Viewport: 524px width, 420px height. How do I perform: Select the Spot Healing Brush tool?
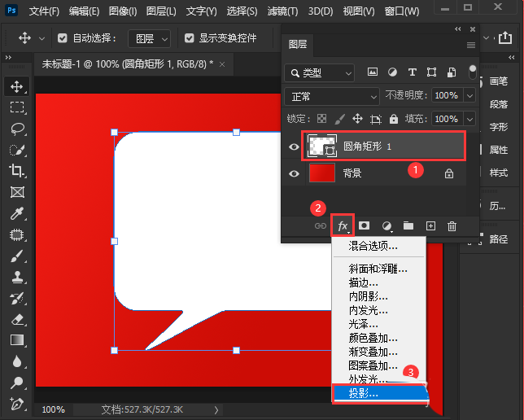point(17,234)
